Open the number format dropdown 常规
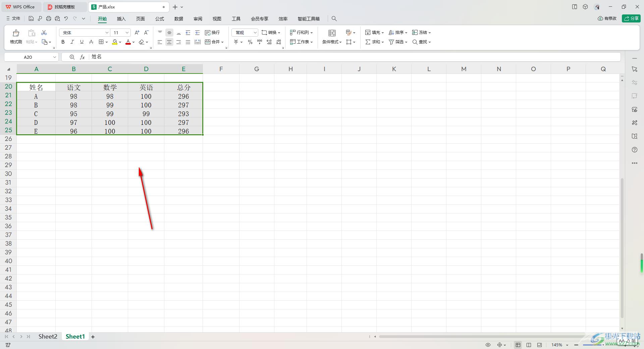 click(x=245, y=33)
